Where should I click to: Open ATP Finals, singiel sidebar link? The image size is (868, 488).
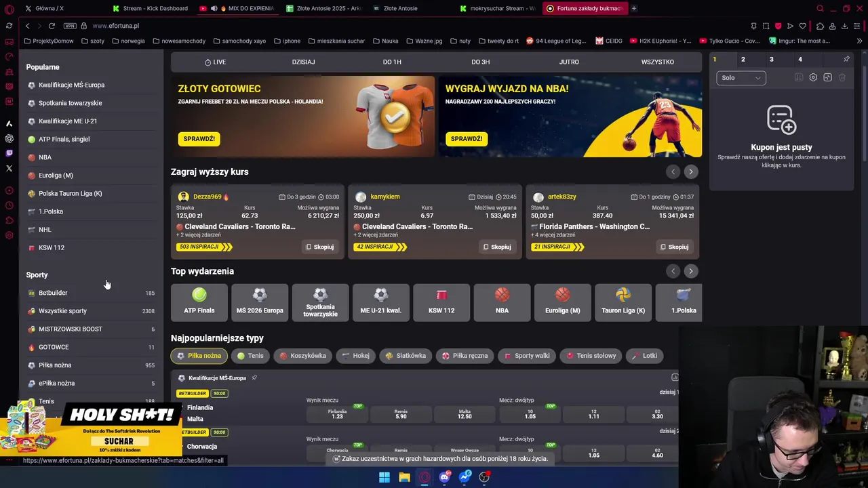[x=64, y=139]
